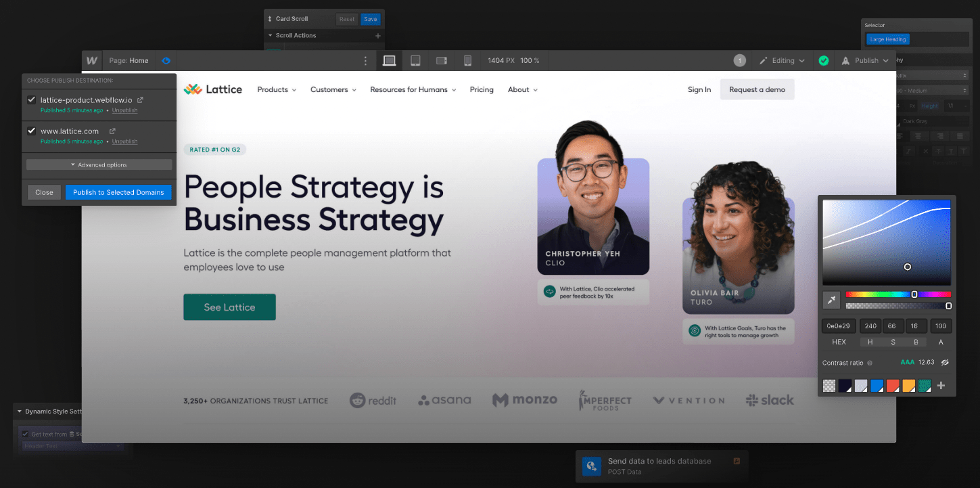Screen dimensions: 980x488
Task: Click Publish to Selected Domains
Action: point(118,192)
